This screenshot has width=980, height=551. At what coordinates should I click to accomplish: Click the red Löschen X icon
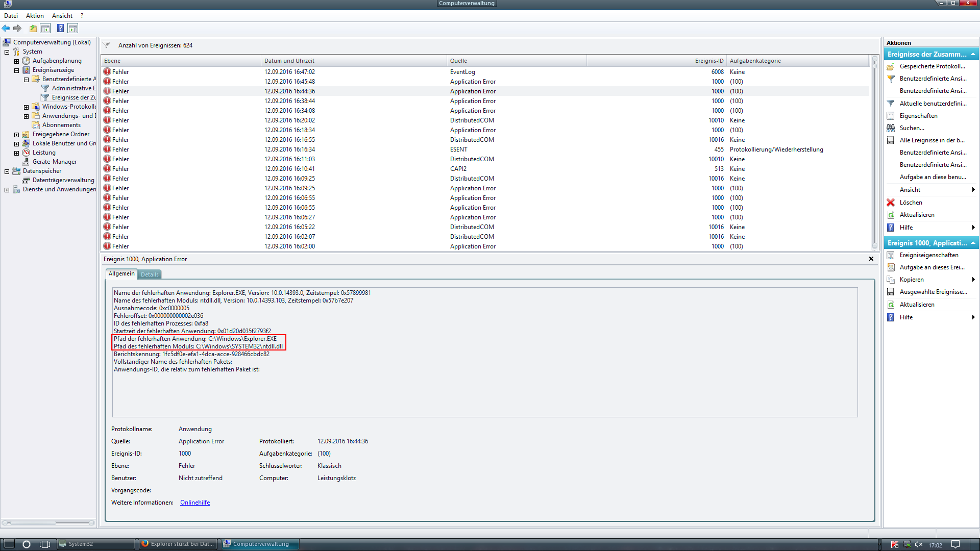click(891, 203)
